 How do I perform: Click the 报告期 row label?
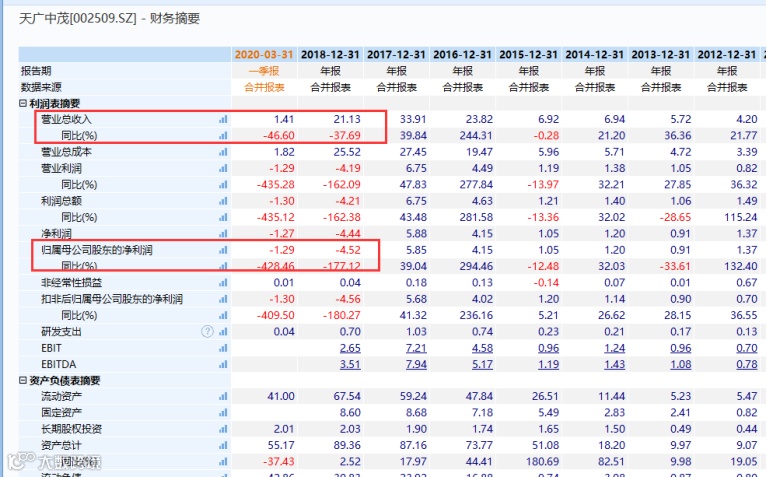(36, 71)
